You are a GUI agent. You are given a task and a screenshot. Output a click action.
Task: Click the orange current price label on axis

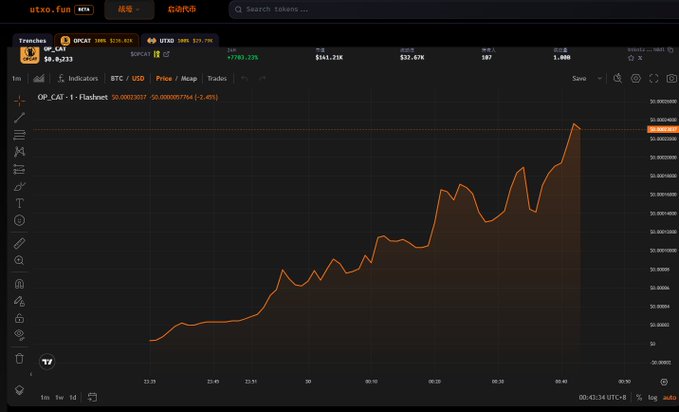click(663, 129)
